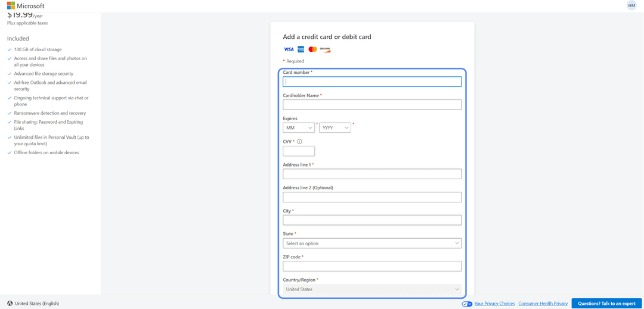The width and height of the screenshot is (644, 309).
Task: Open Consumer Health Privacy link
Action: 543,304
